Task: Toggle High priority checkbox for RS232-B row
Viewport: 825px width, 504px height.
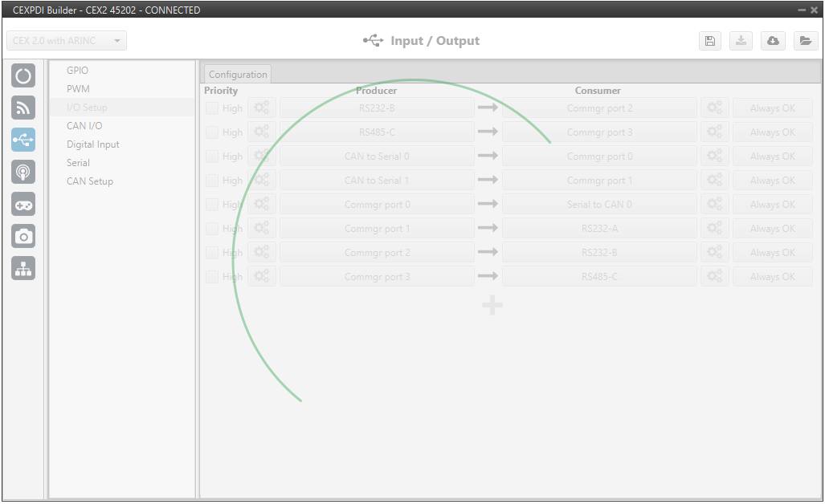Action: click(212, 108)
